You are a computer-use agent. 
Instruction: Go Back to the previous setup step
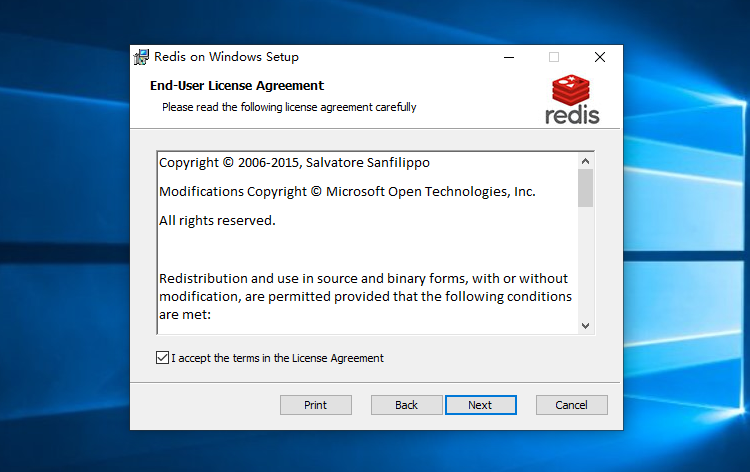point(407,405)
